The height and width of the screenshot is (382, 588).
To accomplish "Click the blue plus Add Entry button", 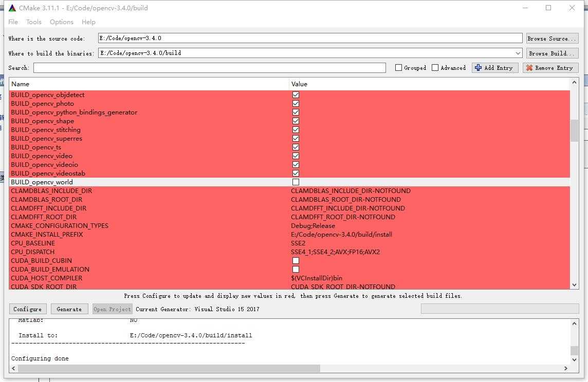I will coord(494,68).
